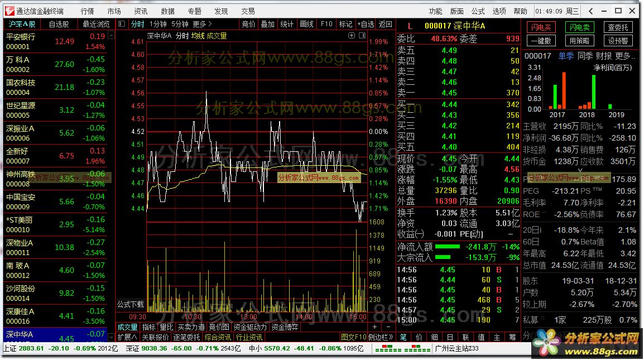Screen dimensions: 644x360
Task: Open the 关联报价 tab
Action: tap(155, 337)
